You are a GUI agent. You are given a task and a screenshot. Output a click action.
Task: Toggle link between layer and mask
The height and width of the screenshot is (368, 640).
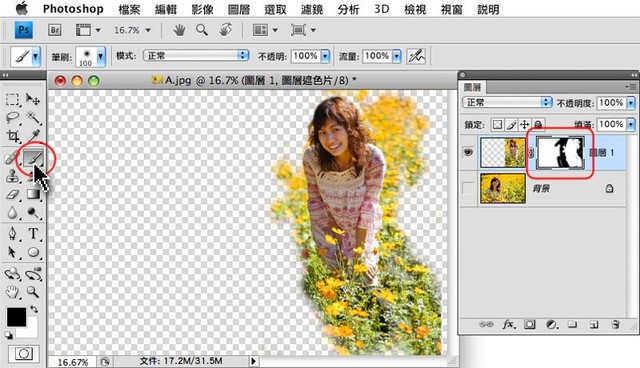pos(531,153)
